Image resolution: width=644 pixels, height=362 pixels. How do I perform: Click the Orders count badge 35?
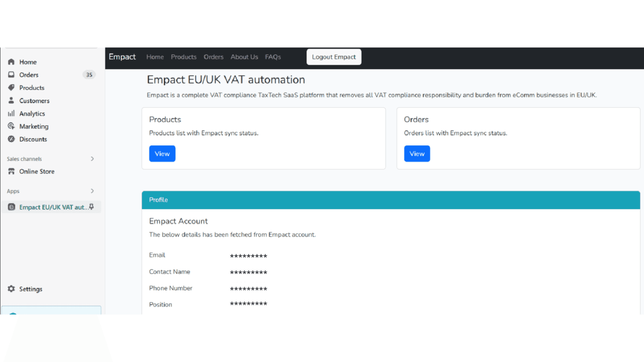pyautogui.click(x=89, y=75)
